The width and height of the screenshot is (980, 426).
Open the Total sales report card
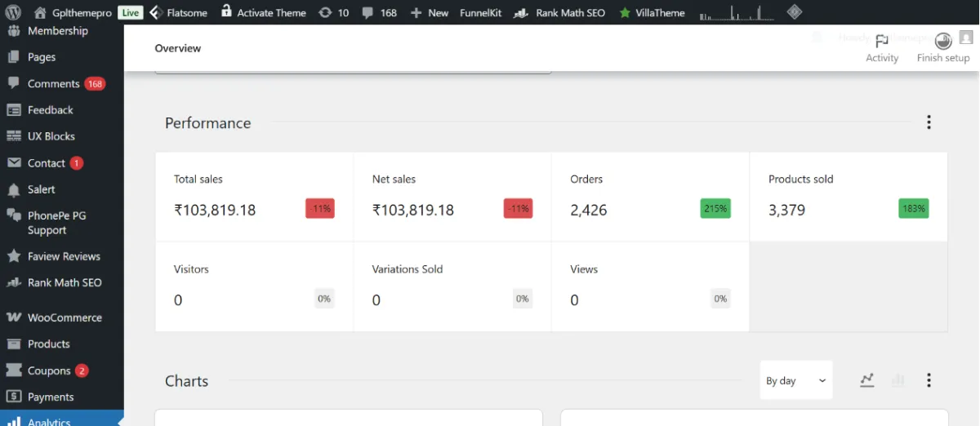point(254,197)
